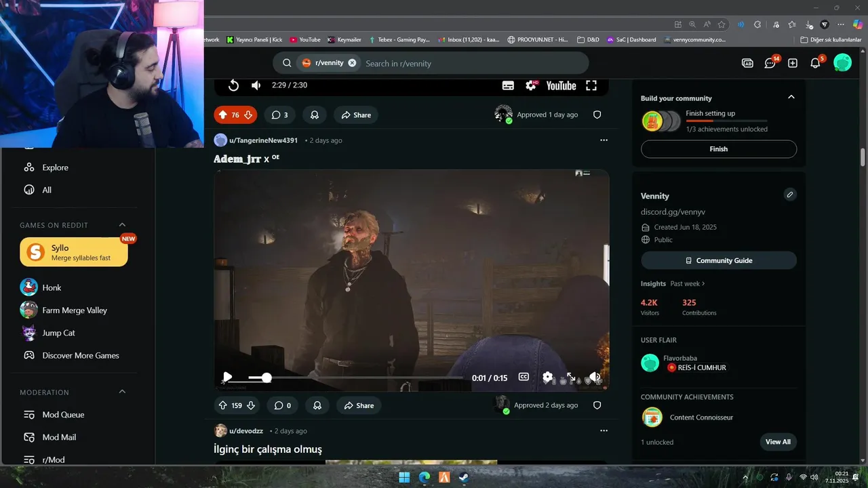Open mod shield for post approved 2 days ago
Viewport: 868px width, 488px height.
(x=597, y=405)
